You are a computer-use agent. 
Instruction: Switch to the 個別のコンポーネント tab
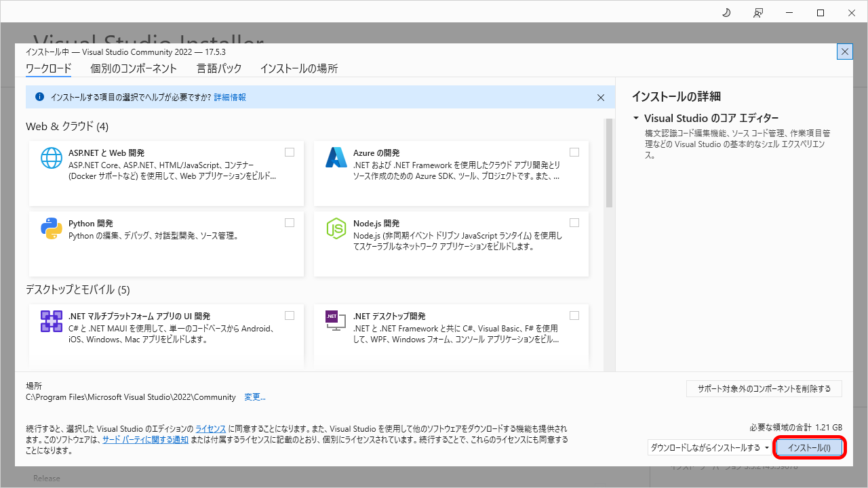click(134, 68)
